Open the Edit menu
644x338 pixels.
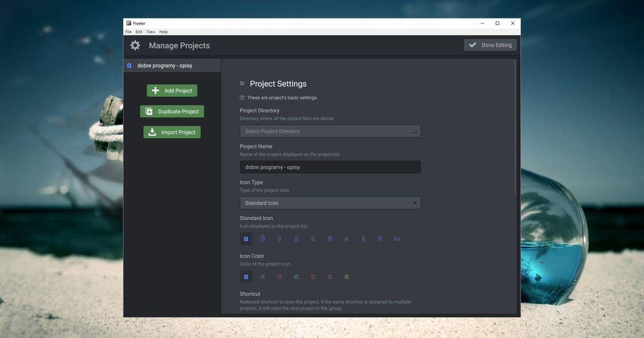(x=139, y=32)
